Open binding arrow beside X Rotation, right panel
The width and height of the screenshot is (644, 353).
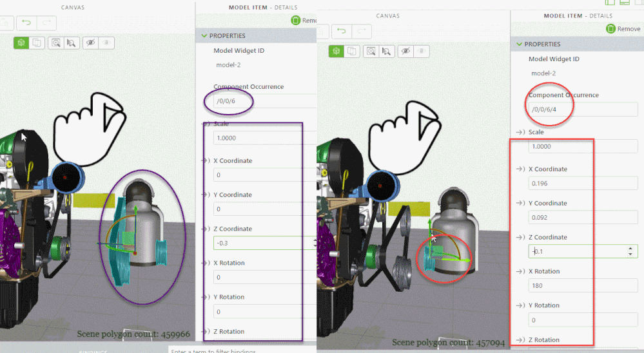point(521,271)
